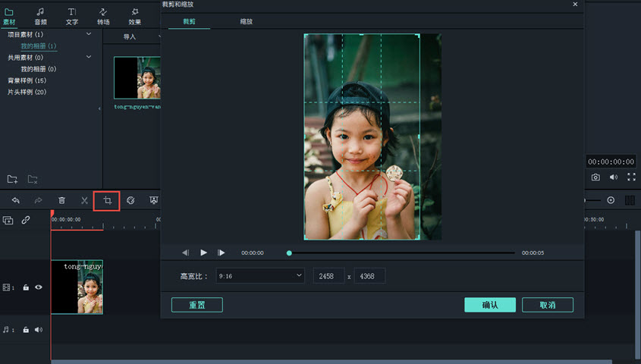Screen dimensions: 641x364
Task: Click the add new folder icon
Action: click(12, 179)
